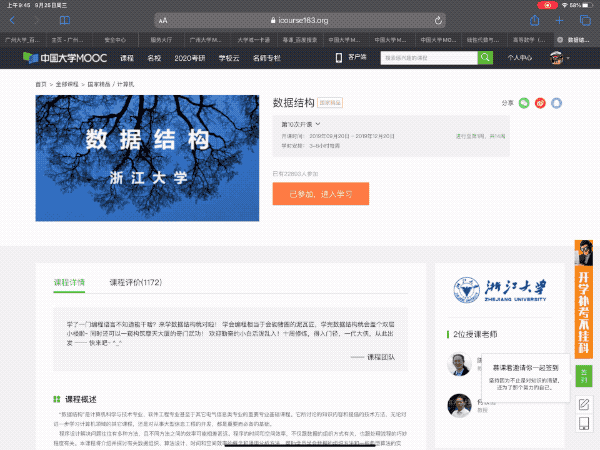Open the 课程 navigation menu
600x450 pixels.
tap(127, 58)
